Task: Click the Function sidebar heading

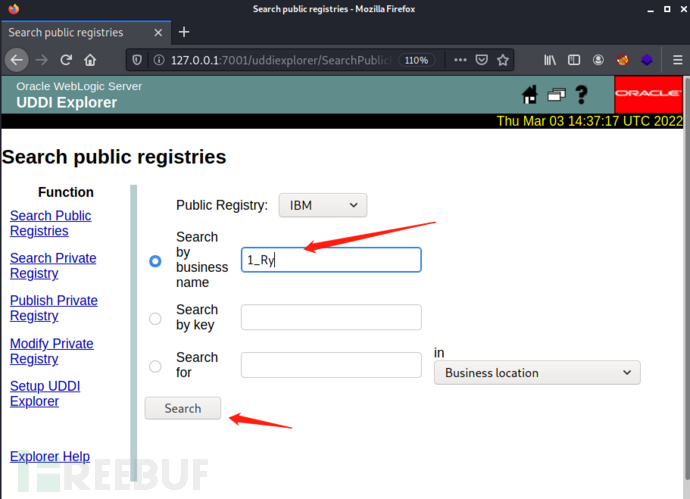Action: pyautogui.click(x=66, y=192)
